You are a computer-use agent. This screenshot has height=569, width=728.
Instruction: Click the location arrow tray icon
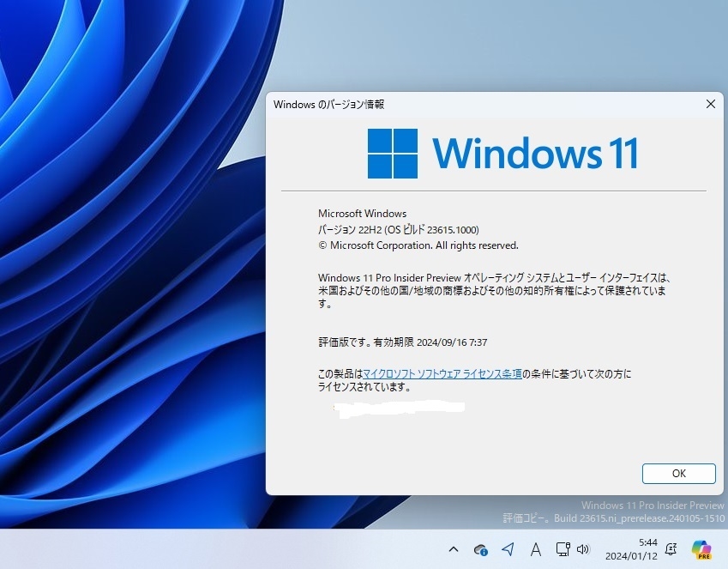point(508,549)
